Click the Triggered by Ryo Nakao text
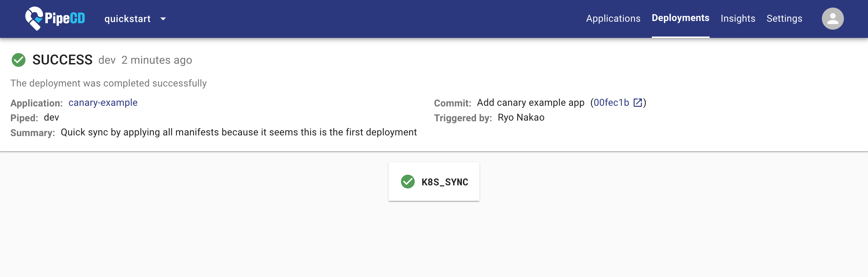Screen dimensions: 868x277 tap(521, 117)
